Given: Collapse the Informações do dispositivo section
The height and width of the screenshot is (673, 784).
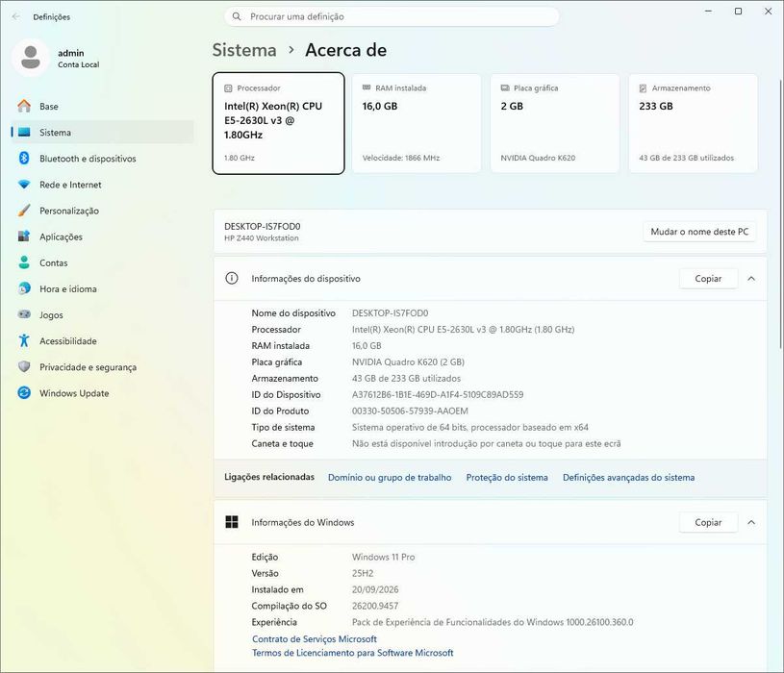Looking at the screenshot, I should (x=751, y=278).
